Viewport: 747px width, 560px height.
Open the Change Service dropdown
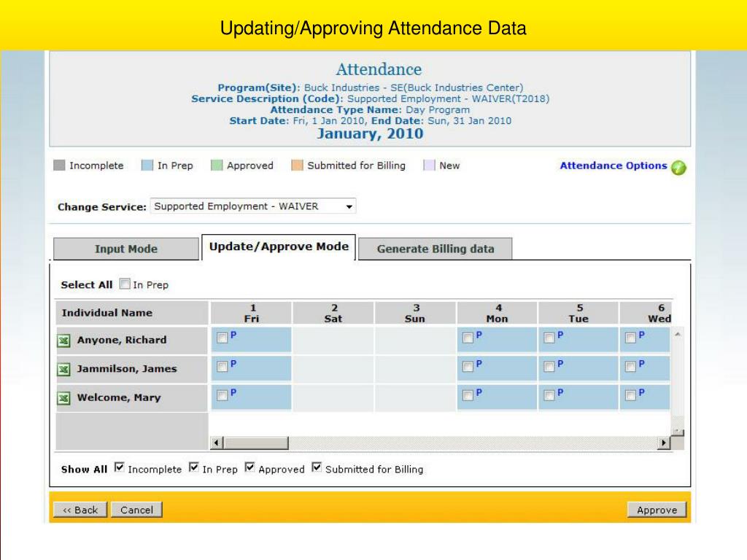[253, 206]
